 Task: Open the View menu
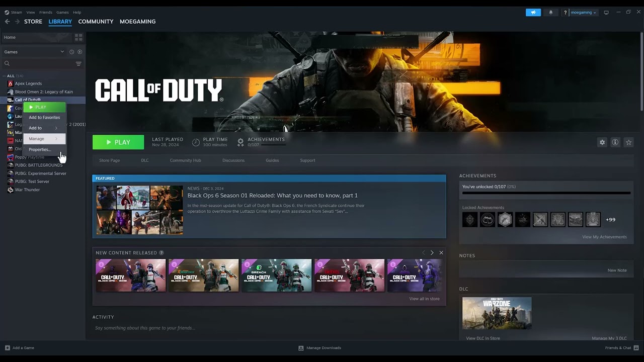point(31,12)
